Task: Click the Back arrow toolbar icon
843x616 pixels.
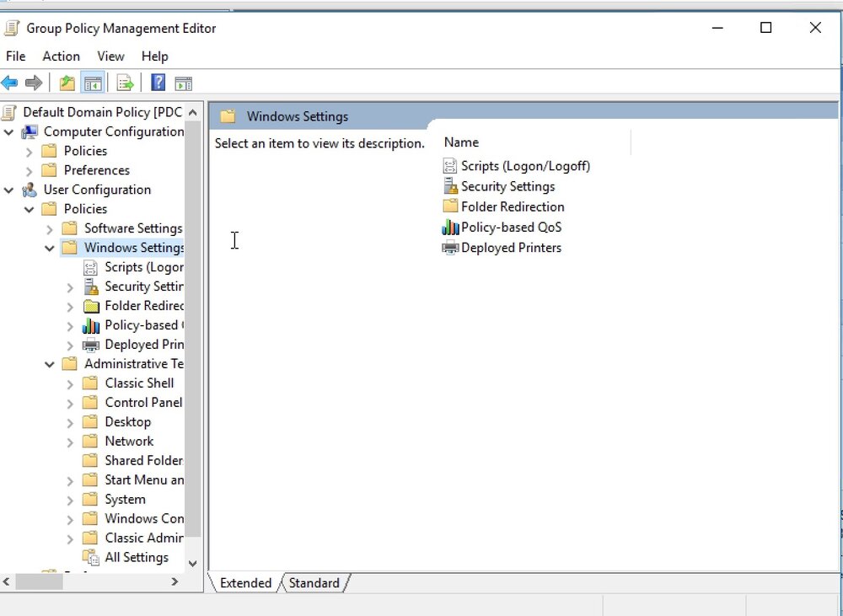Action: [x=9, y=83]
